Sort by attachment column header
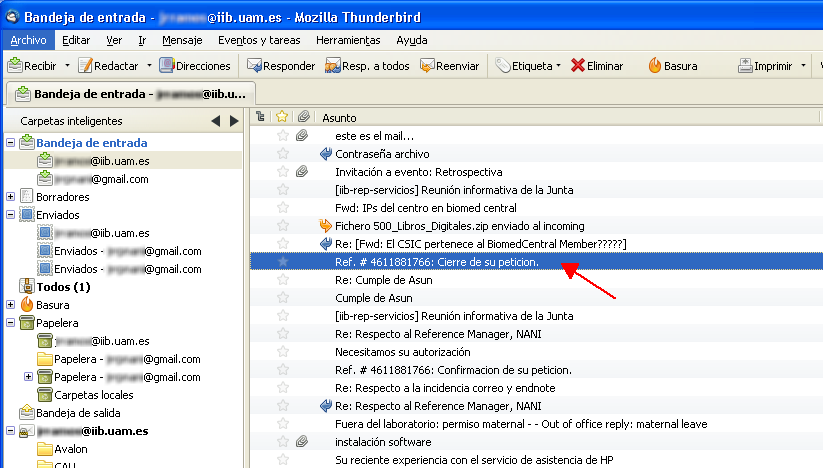 (303, 117)
